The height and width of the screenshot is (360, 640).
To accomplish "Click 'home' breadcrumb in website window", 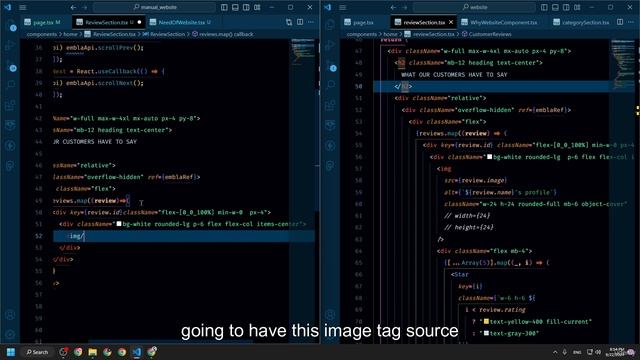I will [x=390, y=34].
